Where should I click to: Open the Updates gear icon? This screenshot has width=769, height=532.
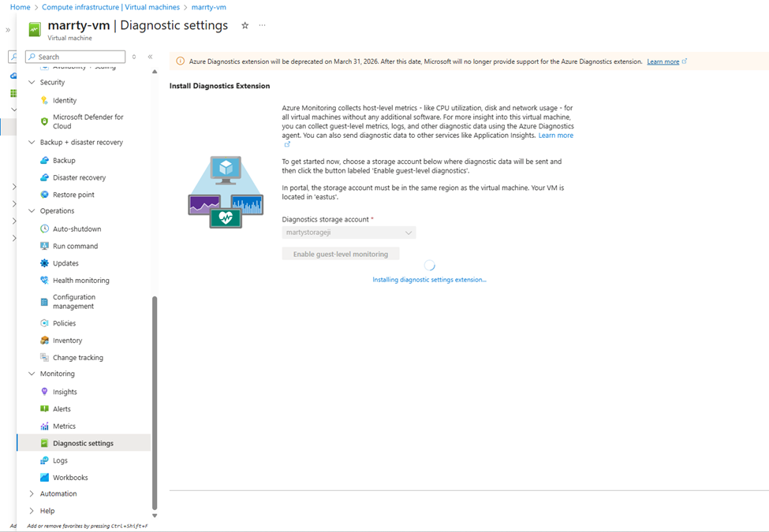tap(45, 263)
